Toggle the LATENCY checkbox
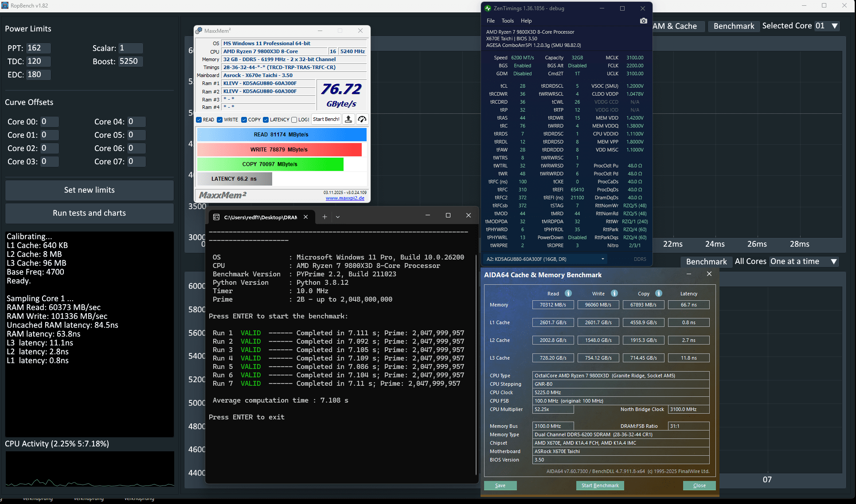 coord(266,120)
